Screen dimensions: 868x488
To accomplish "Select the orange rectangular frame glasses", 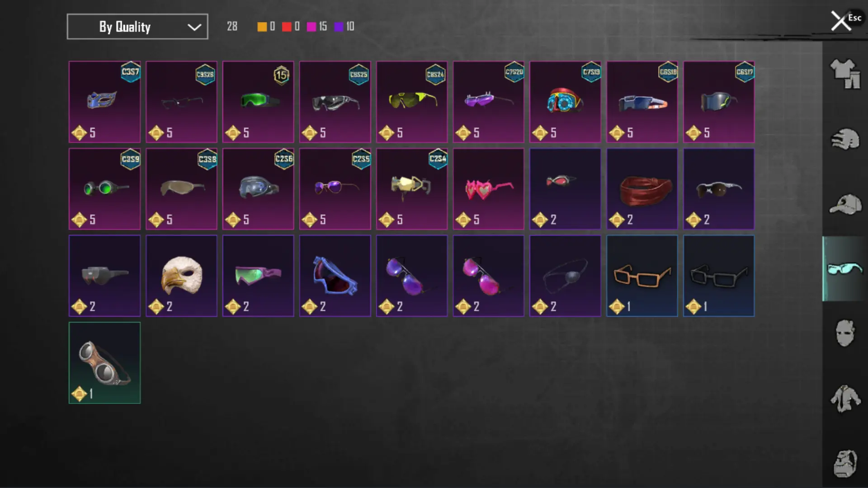I will (642, 276).
